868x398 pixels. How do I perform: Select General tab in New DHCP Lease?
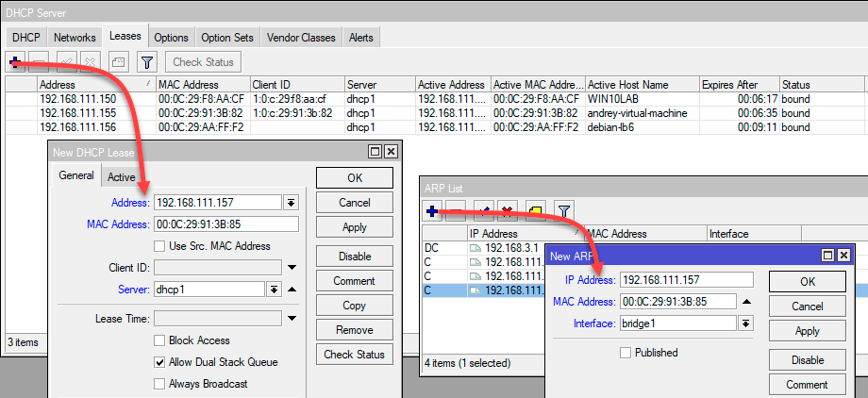[76, 175]
